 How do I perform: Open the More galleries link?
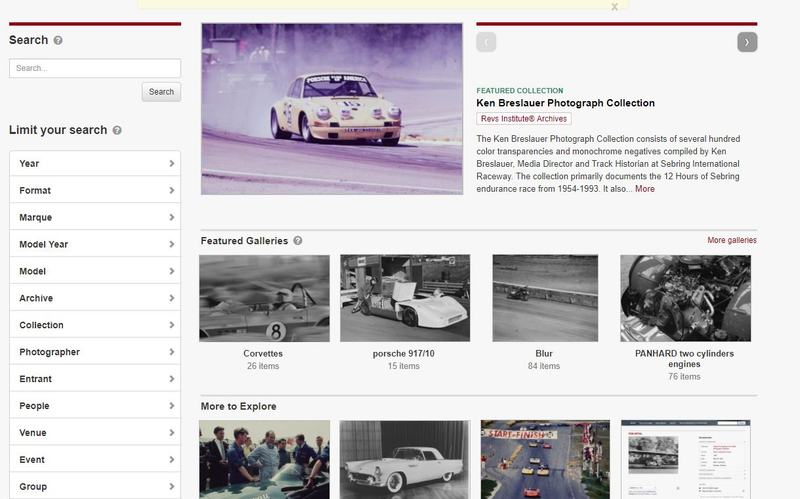(x=732, y=240)
